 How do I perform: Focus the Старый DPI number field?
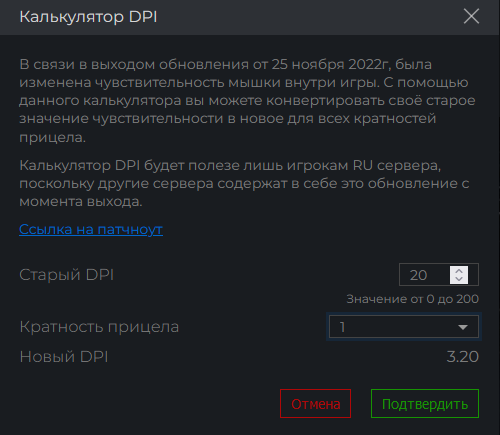tap(439, 275)
